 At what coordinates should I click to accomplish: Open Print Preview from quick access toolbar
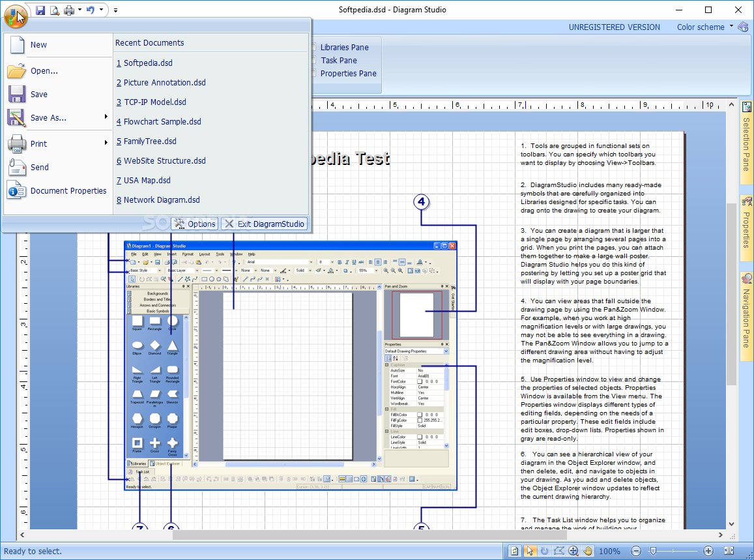[x=55, y=10]
